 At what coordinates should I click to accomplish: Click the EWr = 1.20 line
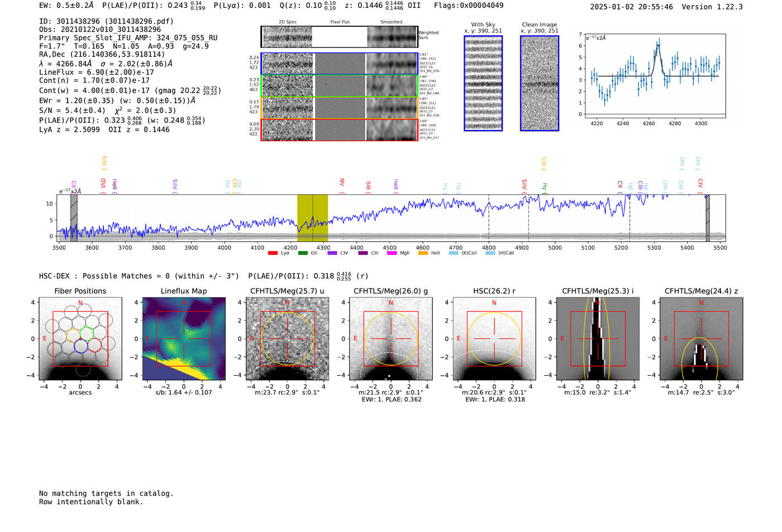[117, 100]
